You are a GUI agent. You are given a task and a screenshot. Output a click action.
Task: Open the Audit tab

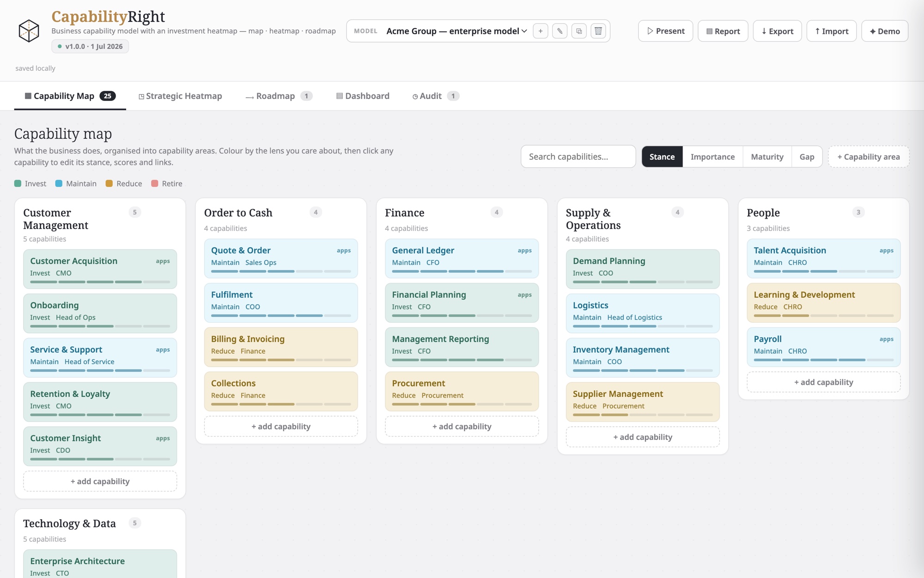tap(436, 96)
